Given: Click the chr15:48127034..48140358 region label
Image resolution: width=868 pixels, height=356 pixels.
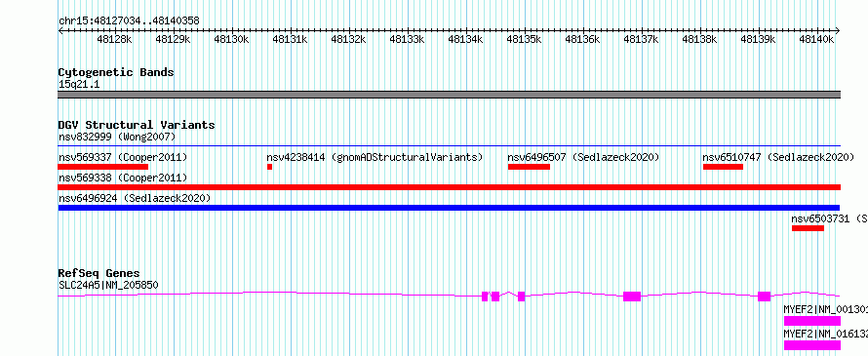Looking at the screenshot, I should click(x=129, y=21).
